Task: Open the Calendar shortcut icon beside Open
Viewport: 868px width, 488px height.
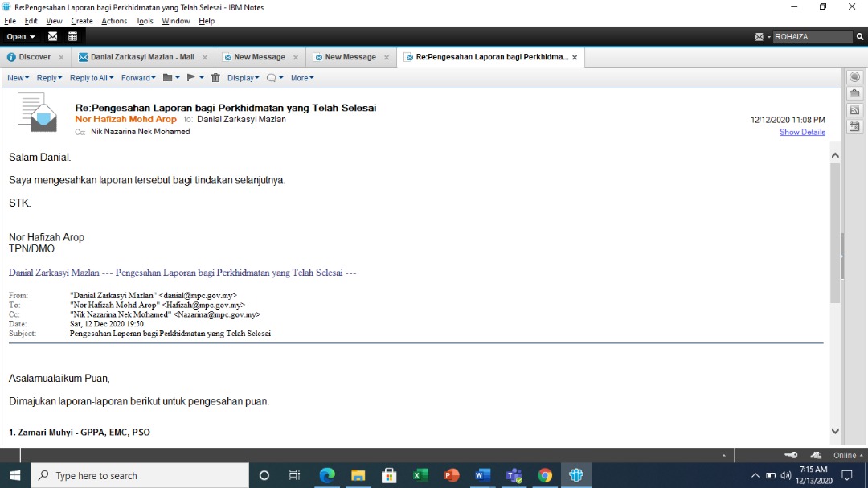Action: 72,36
